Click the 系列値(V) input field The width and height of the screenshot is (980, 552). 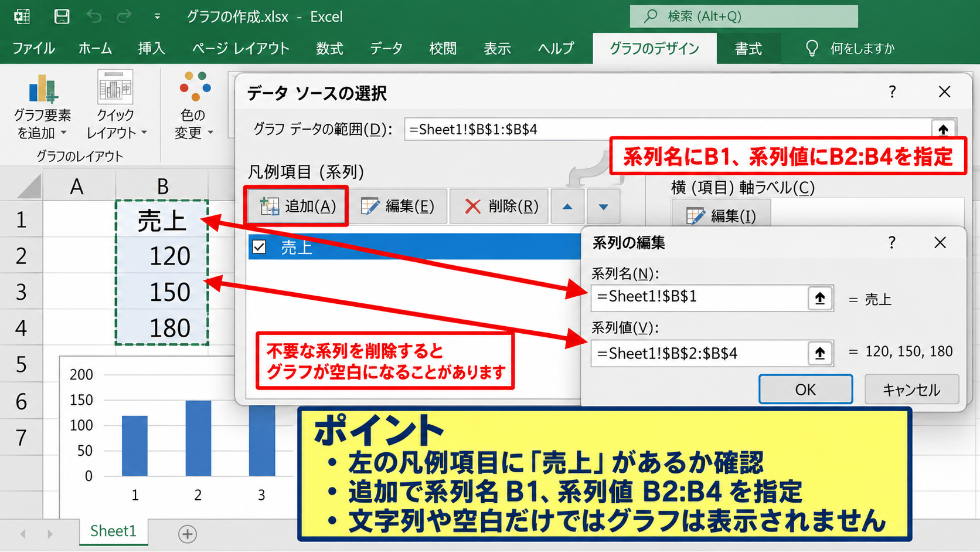click(x=699, y=353)
